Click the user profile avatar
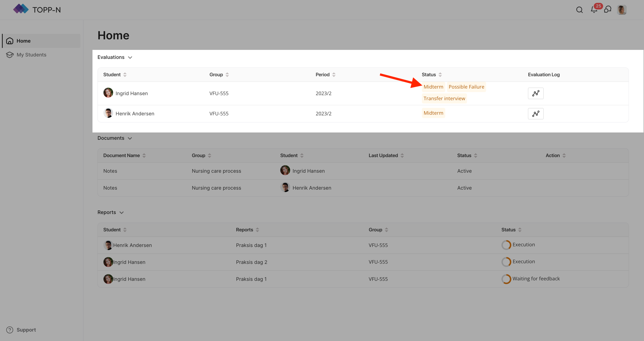The height and width of the screenshot is (341, 644). click(x=622, y=10)
